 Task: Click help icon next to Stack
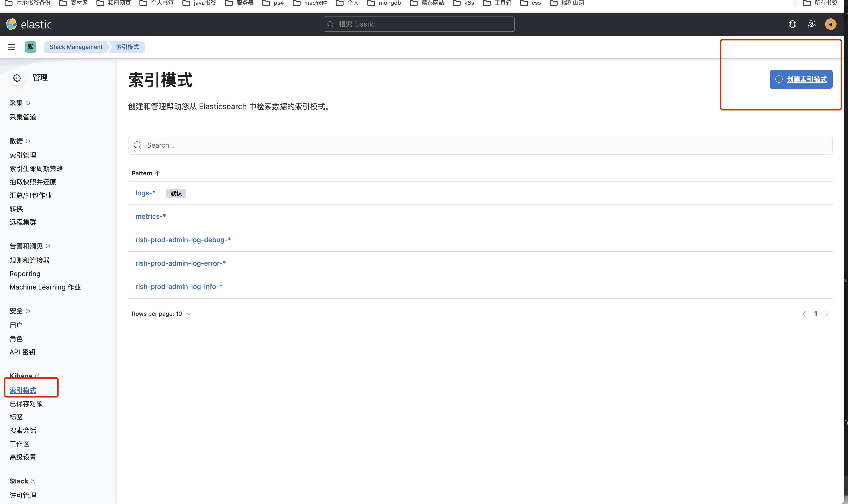click(x=33, y=481)
